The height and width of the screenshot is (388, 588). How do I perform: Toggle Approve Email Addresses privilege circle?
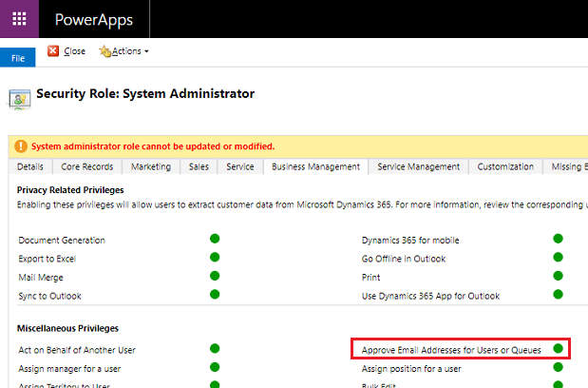pos(558,349)
